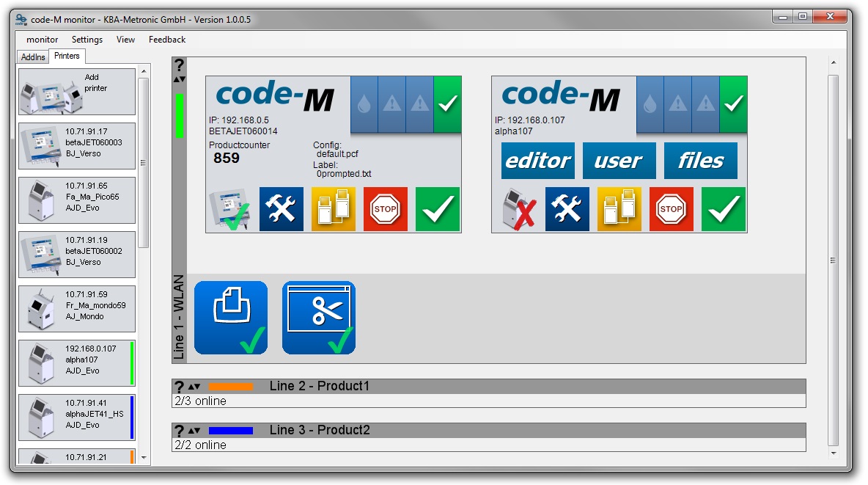This screenshot has width=868, height=485.
Task: Click the printer list scrollbar up arrow
Action: (x=144, y=71)
